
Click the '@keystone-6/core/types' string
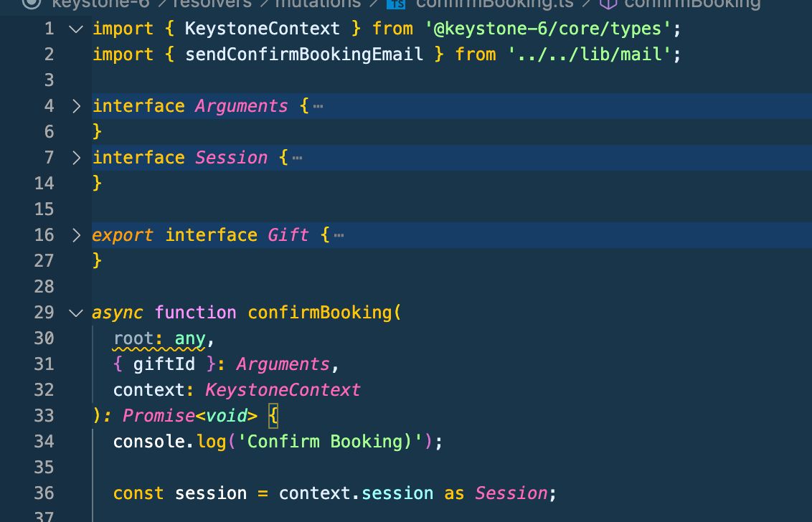tap(548, 29)
